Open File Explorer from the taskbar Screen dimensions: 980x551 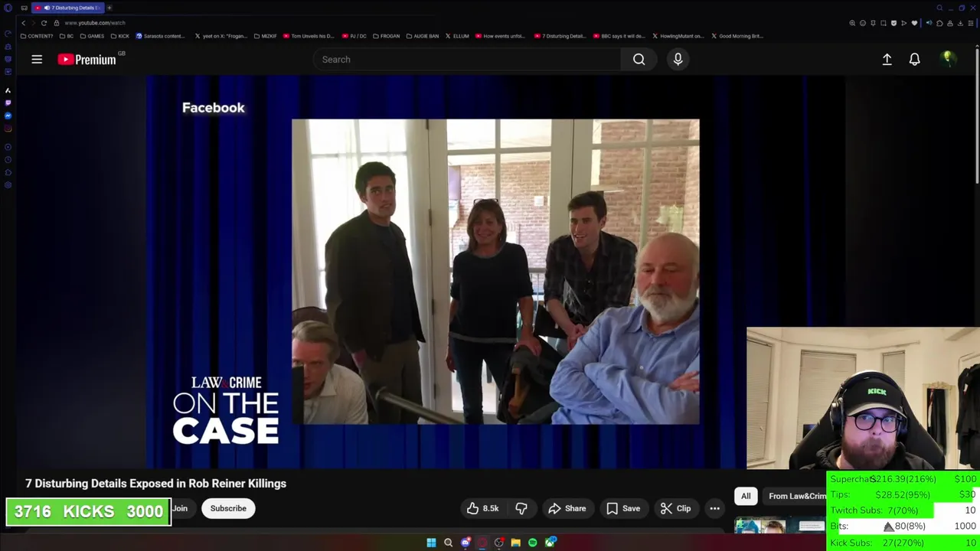pyautogui.click(x=515, y=543)
